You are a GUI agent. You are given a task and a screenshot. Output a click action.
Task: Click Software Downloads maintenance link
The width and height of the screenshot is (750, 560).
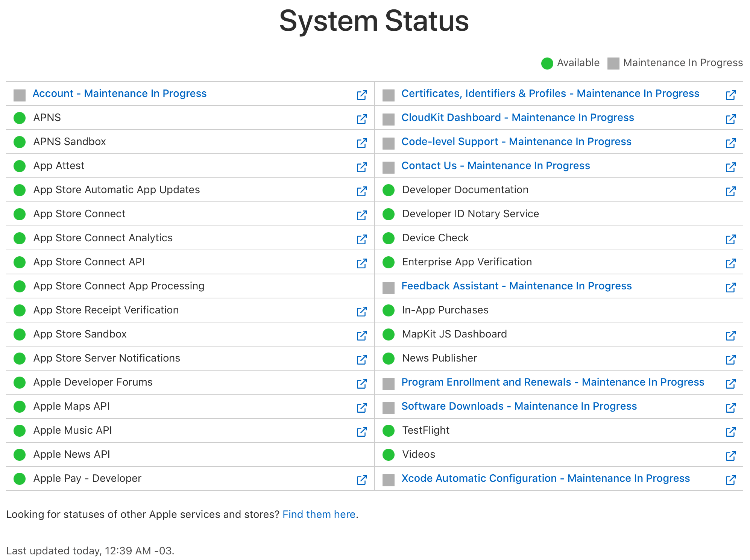519,406
